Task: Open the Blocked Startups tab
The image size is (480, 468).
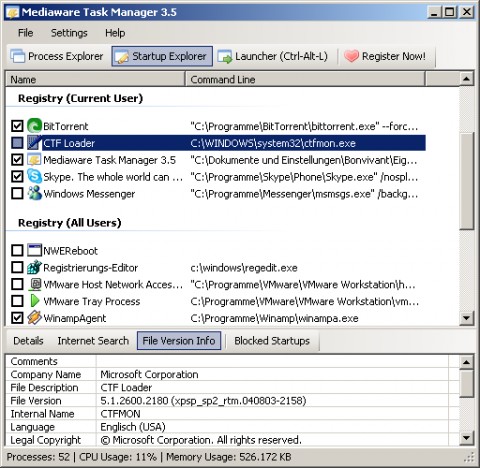Action: click(272, 341)
